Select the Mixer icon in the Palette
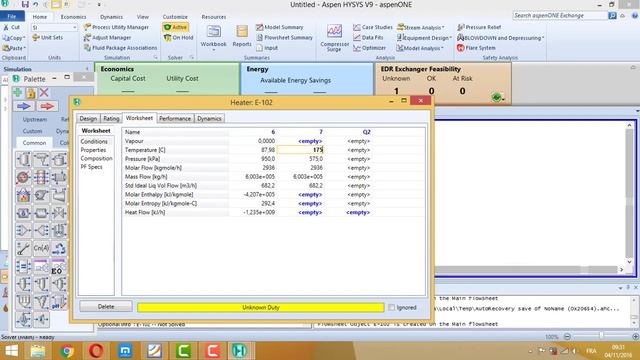This screenshot has width=640, height=360. [23, 231]
